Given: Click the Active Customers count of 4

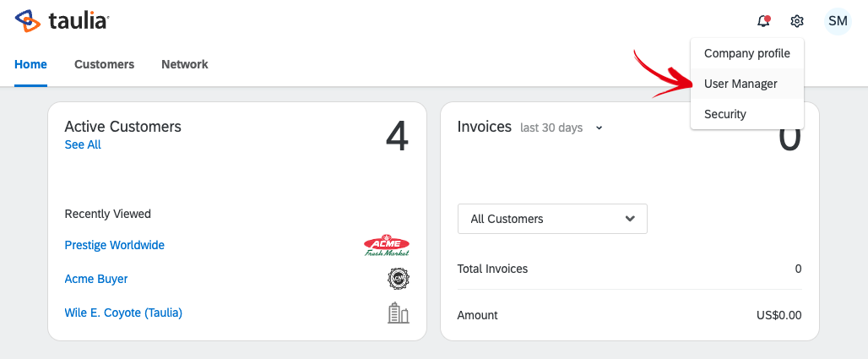Looking at the screenshot, I should (397, 136).
